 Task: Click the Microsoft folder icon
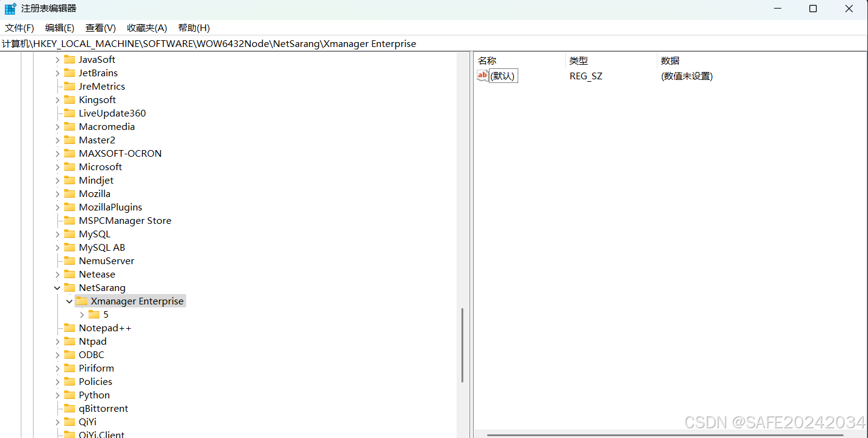coord(70,167)
